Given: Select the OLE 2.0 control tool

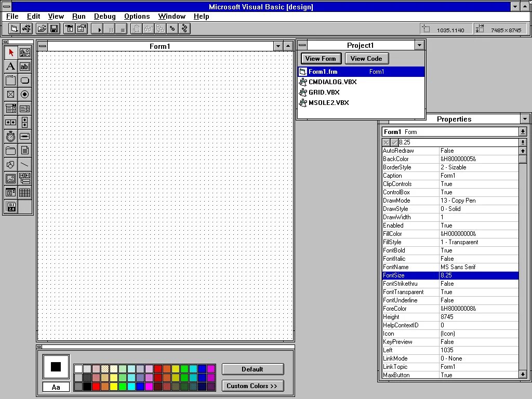Looking at the screenshot, I should coord(11,207).
